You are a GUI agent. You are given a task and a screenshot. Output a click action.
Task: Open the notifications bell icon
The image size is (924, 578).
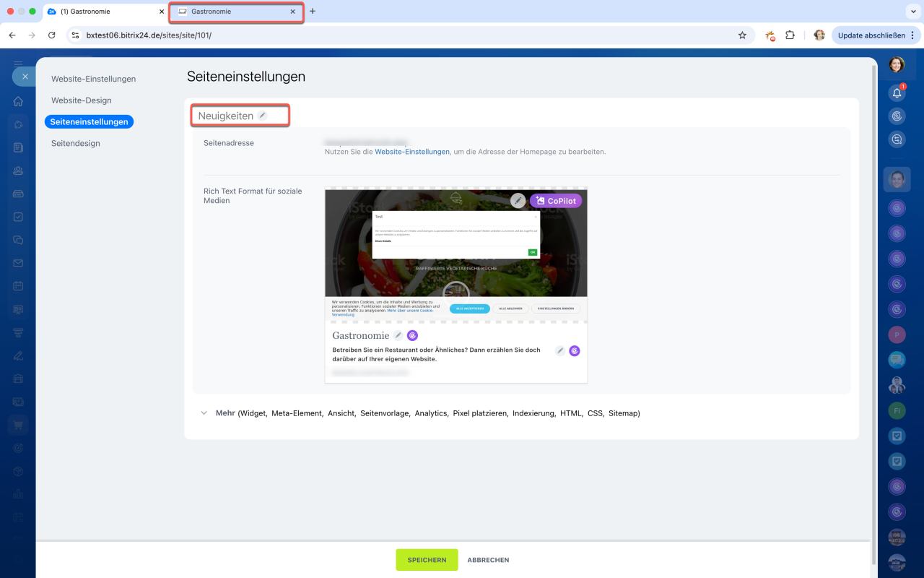[x=897, y=93]
